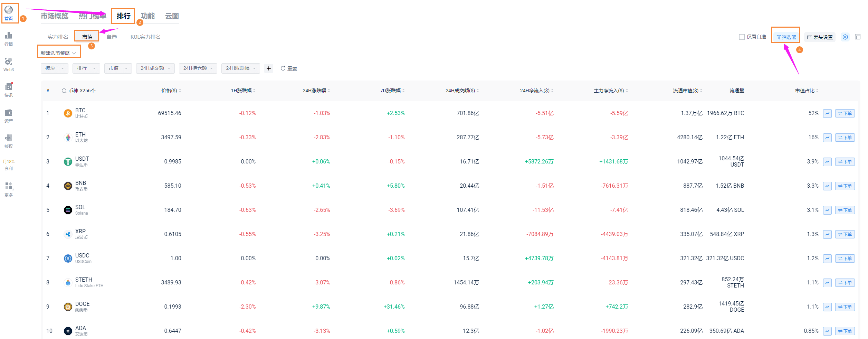Open the BTC chart icon
Viewport: 868px width, 339px height.
(827, 113)
